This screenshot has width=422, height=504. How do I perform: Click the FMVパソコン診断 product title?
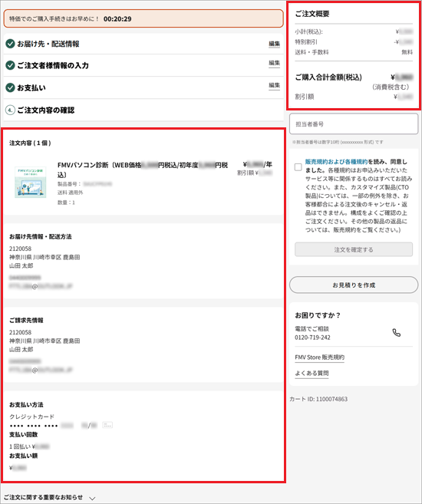(143, 170)
